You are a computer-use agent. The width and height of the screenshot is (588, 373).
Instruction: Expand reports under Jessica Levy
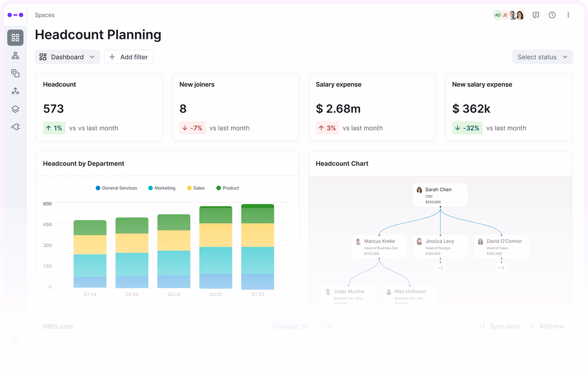pyautogui.click(x=440, y=267)
